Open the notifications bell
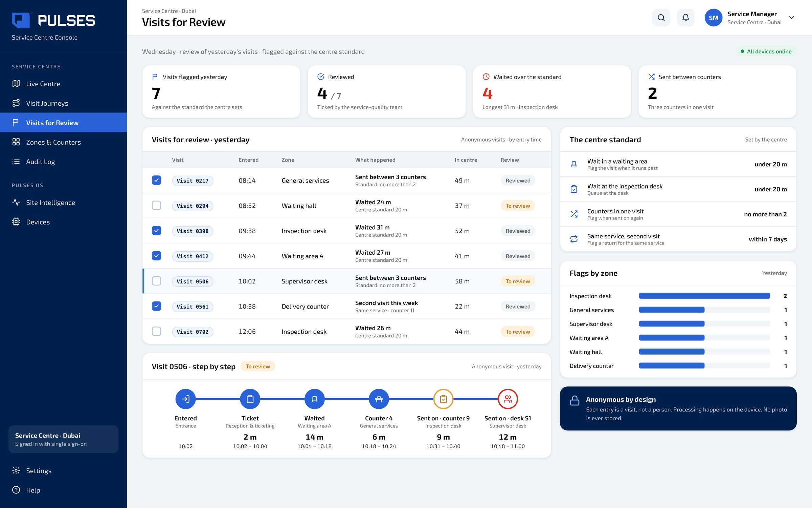Screen dimensions: 812x508 [x=685, y=18]
